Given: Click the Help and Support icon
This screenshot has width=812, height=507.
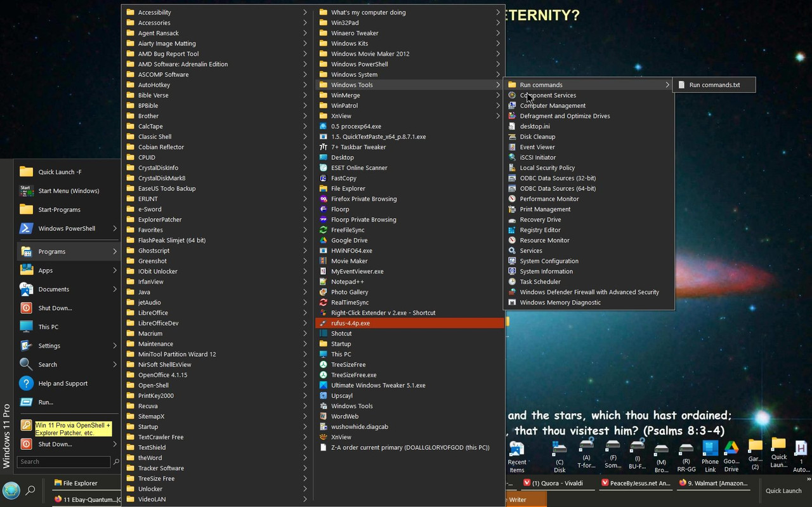Looking at the screenshot, I should point(26,383).
